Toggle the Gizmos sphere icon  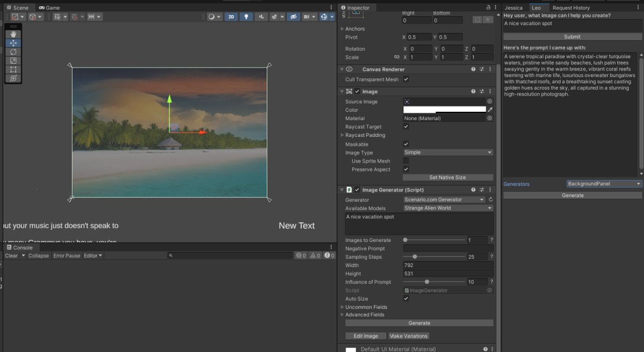click(x=324, y=17)
